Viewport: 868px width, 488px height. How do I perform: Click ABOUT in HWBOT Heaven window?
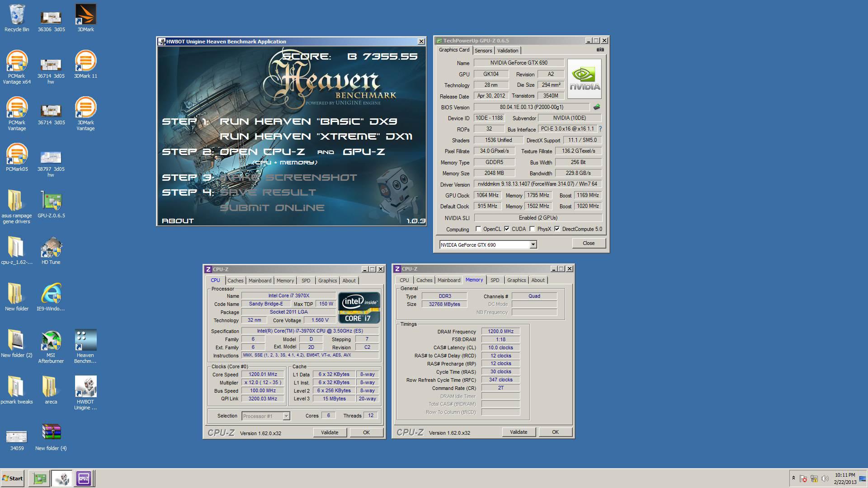click(178, 221)
